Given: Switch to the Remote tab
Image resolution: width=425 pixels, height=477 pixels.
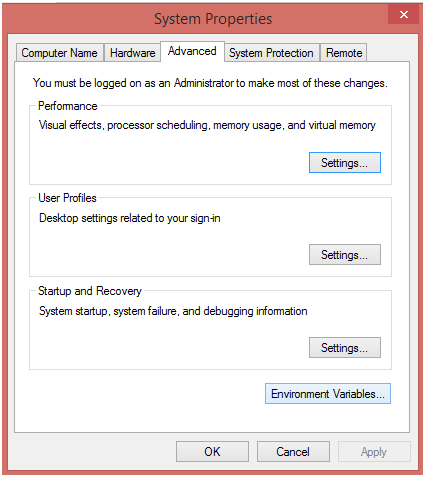Looking at the screenshot, I should pyautogui.click(x=344, y=53).
